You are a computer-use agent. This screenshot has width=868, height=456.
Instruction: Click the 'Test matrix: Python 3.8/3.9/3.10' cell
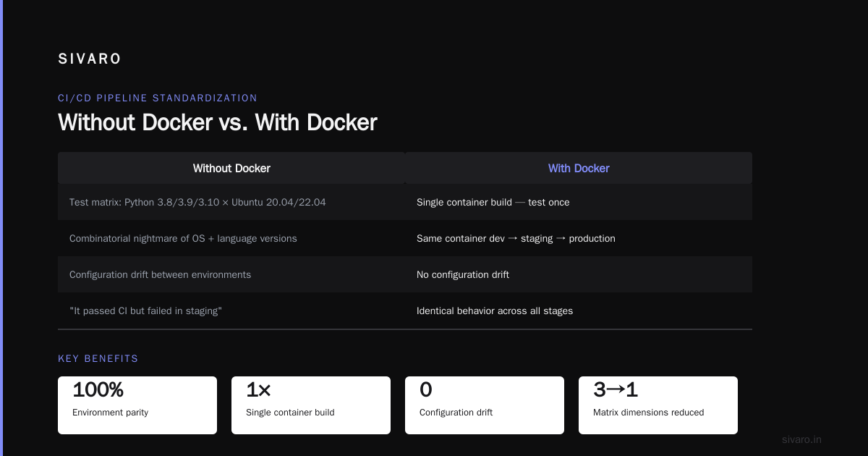click(x=231, y=202)
